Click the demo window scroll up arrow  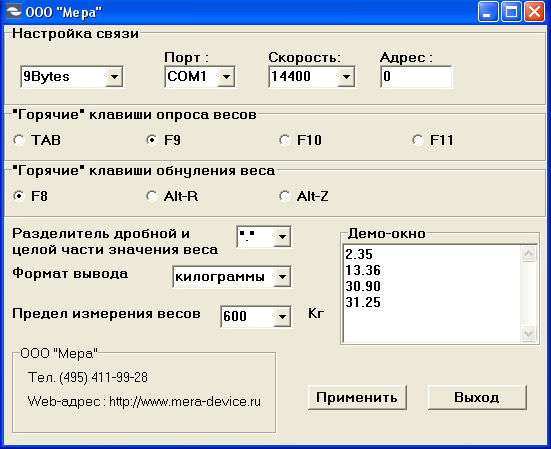click(529, 254)
